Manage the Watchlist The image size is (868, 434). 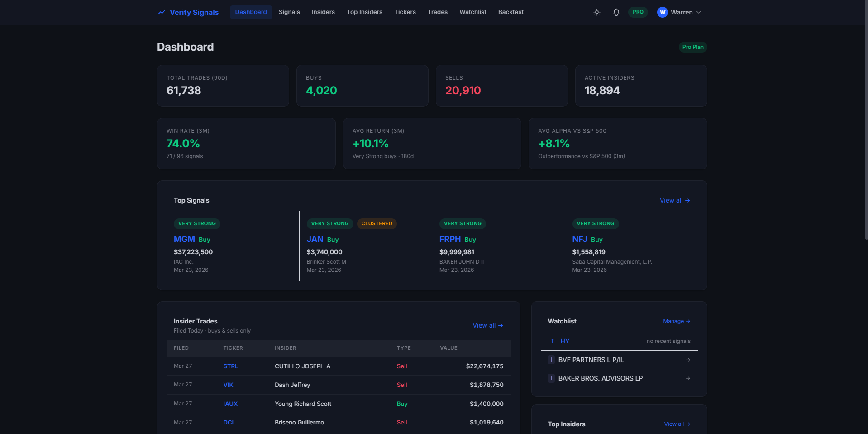(677, 321)
